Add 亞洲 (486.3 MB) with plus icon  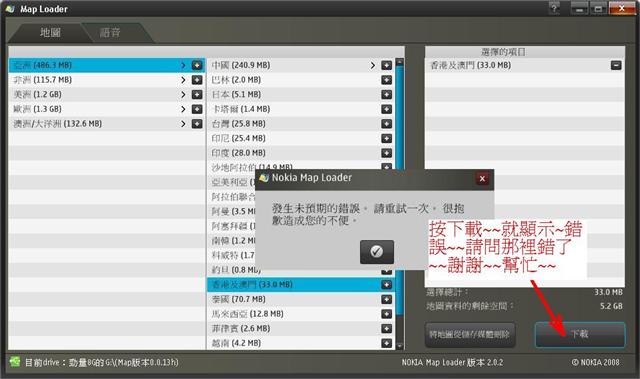197,65
